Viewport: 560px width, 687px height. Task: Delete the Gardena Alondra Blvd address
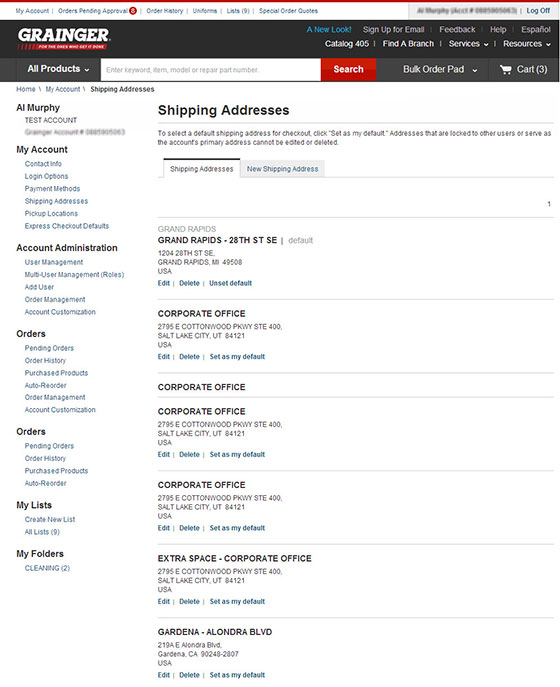pos(189,675)
